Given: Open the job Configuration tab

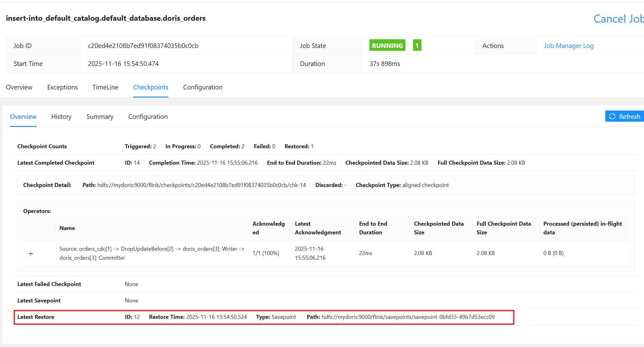Looking at the screenshot, I should 203,87.
